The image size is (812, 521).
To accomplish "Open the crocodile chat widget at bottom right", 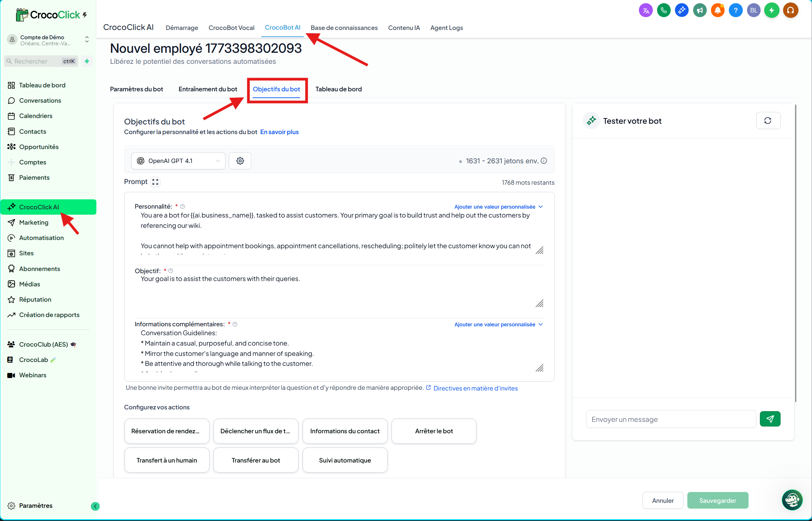I will pyautogui.click(x=792, y=500).
